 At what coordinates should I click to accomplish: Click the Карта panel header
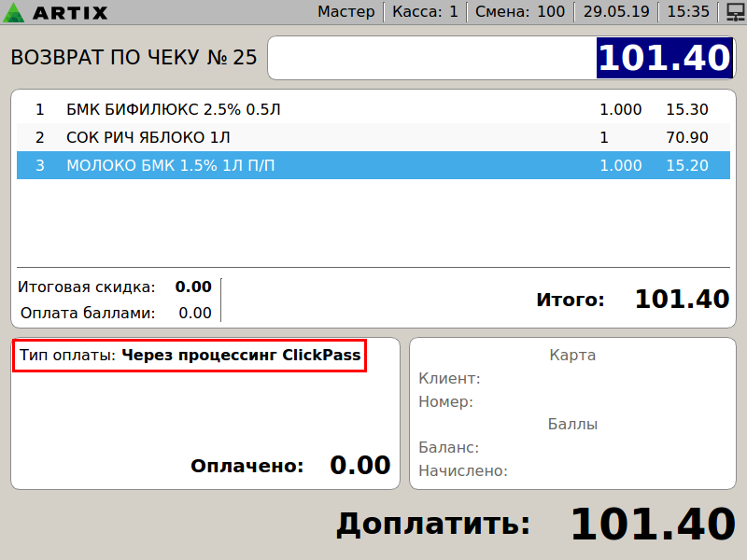(572, 355)
